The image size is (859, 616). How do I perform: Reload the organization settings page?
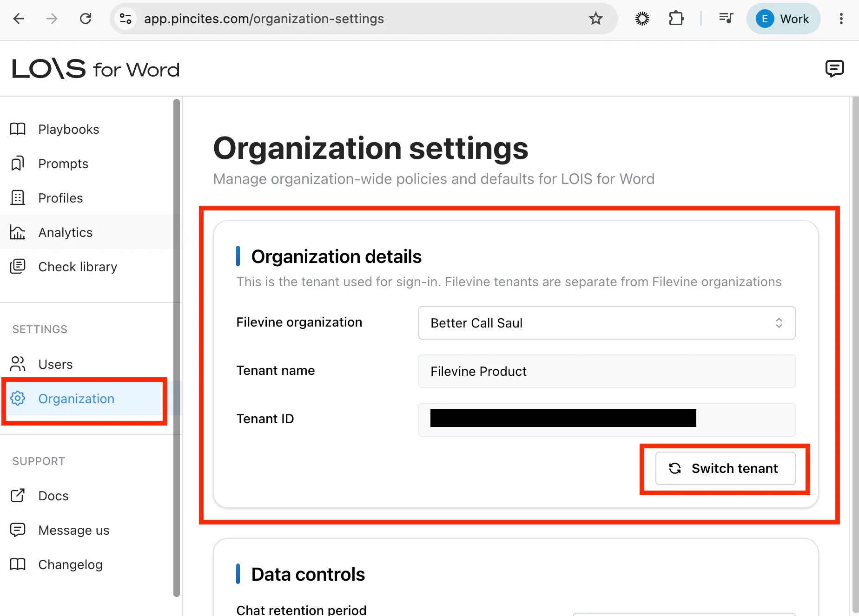click(86, 19)
